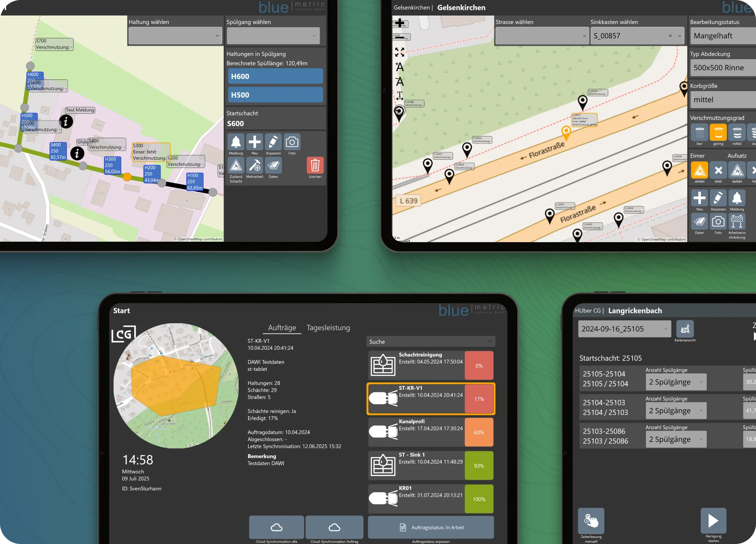
Task: Open the Haltung wählen dropdown
Action: click(175, 36)
